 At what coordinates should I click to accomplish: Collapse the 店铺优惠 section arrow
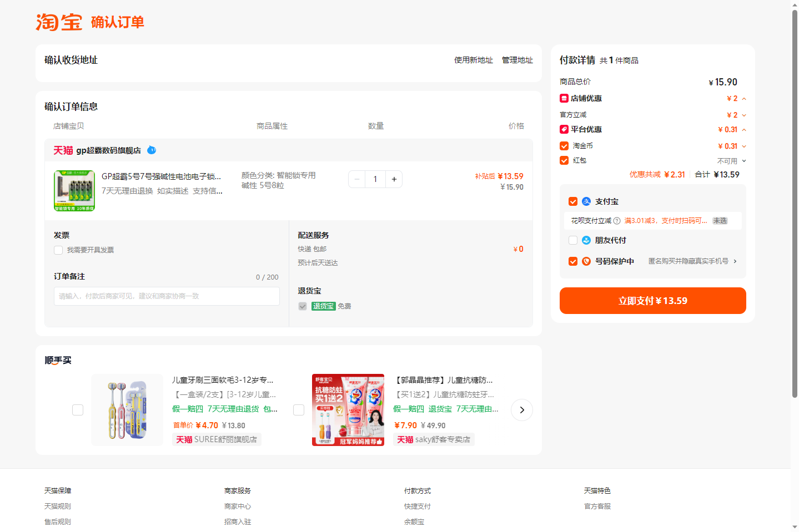744,99
